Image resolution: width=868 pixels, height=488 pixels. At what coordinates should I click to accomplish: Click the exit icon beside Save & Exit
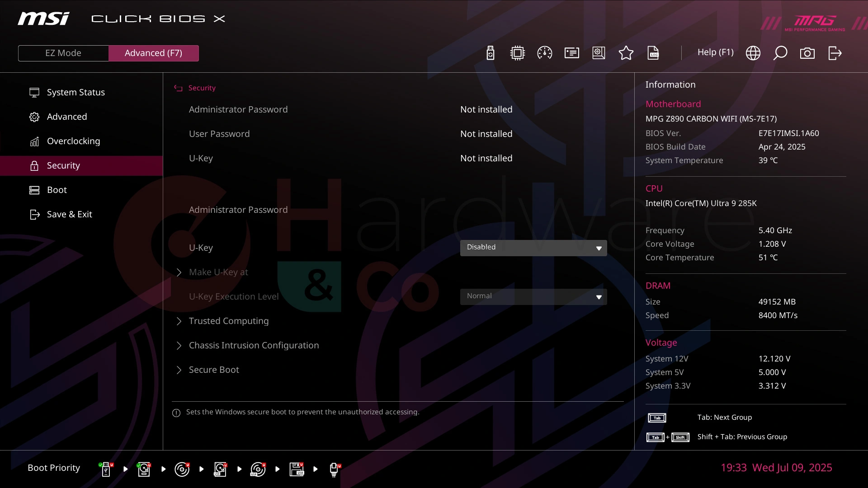pos(34,215)
